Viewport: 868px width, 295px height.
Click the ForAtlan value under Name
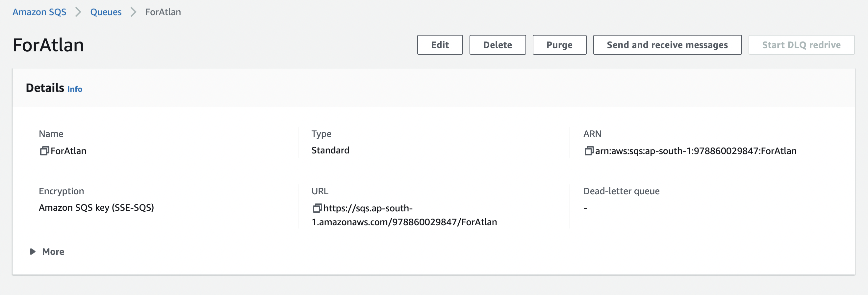[68, 151]
